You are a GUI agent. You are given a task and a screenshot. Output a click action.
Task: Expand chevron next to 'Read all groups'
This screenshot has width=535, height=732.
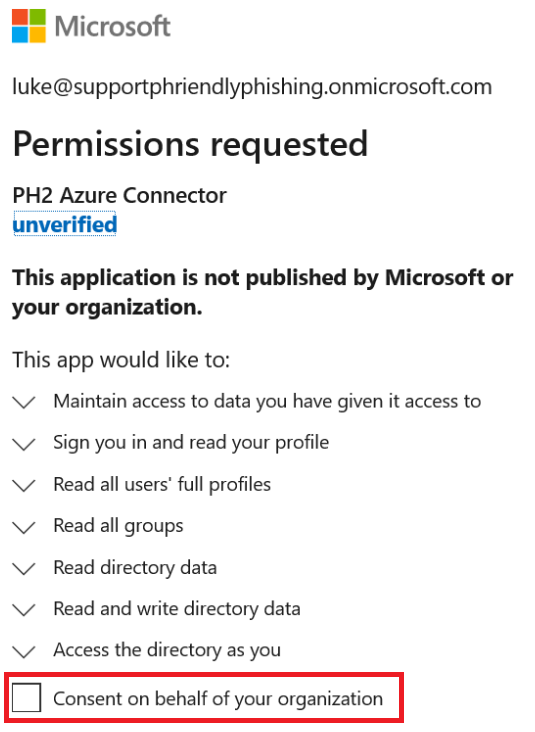[24, 527]
